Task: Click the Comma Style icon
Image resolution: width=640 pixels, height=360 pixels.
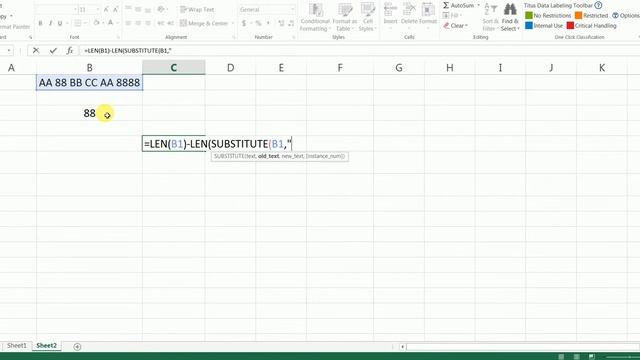Action: coord(268,23)
